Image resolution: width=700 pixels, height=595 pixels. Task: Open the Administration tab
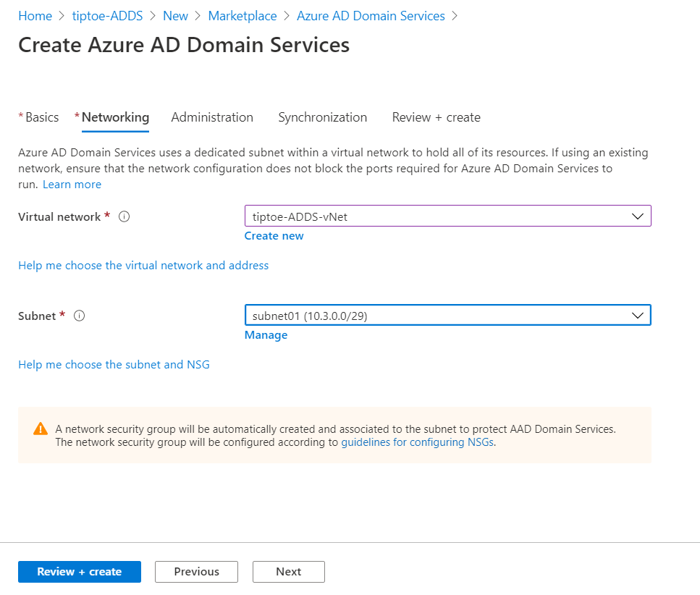[x=212, y=117]
